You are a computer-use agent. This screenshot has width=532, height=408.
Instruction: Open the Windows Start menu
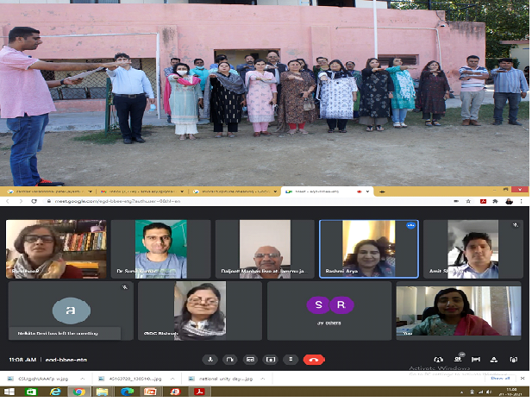8,392
